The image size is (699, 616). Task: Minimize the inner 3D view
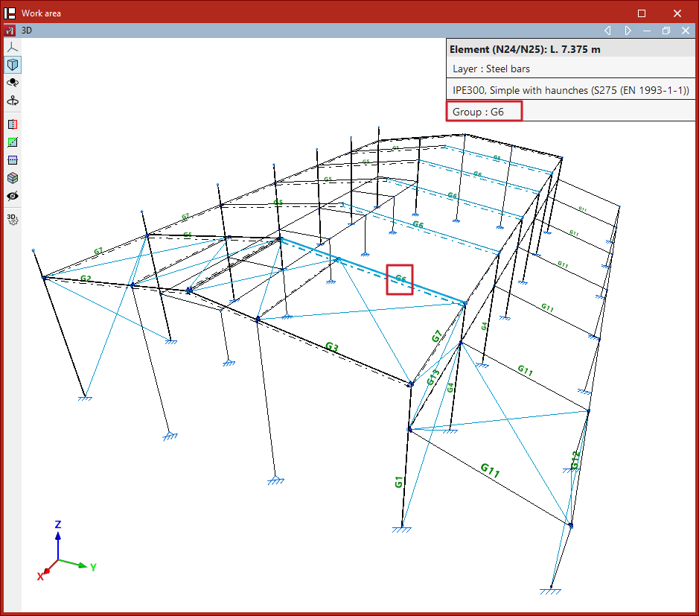coord(647,31)
